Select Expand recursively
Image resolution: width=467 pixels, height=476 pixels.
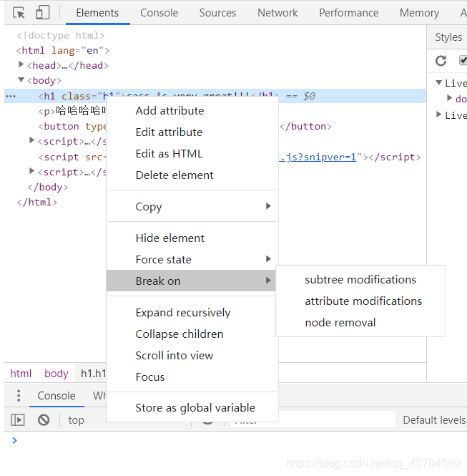click(x=192, y=313)
